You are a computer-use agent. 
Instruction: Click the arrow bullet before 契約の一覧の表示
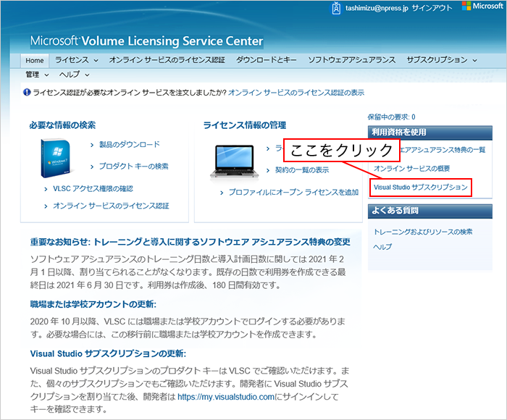point(268,170)
